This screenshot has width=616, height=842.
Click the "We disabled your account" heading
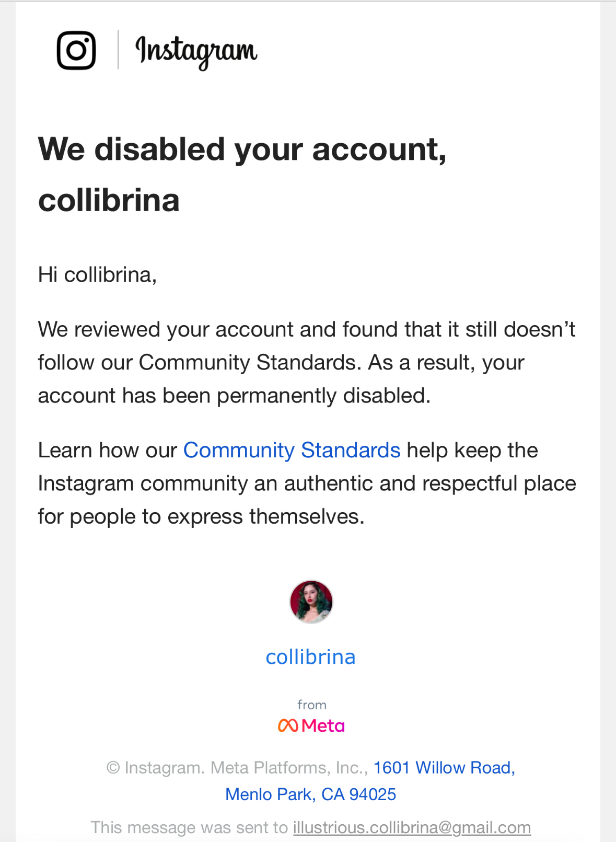click(242, 149)
